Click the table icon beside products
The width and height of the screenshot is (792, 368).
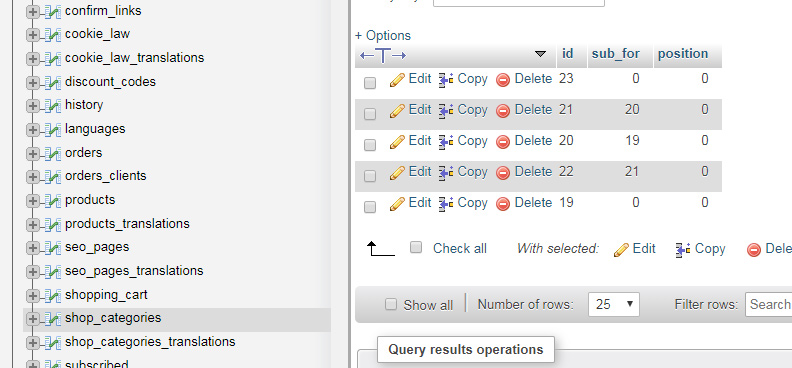pyautogui.click(x=53, y=200)
